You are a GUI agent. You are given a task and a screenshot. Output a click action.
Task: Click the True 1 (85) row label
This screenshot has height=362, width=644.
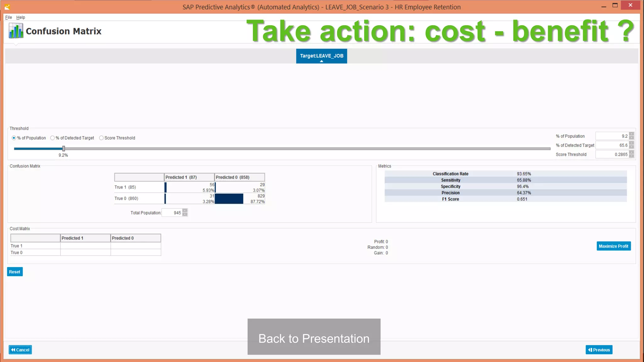(x=125, y=187)
